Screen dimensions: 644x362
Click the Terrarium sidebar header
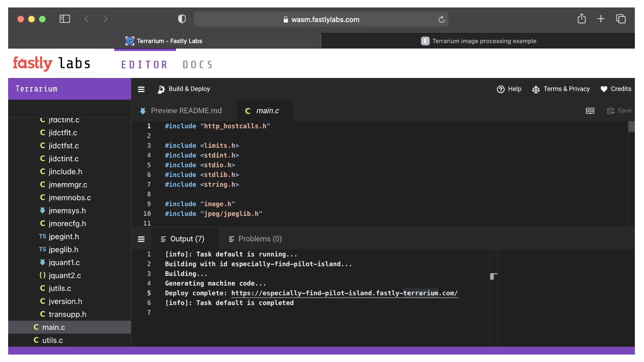69,89
